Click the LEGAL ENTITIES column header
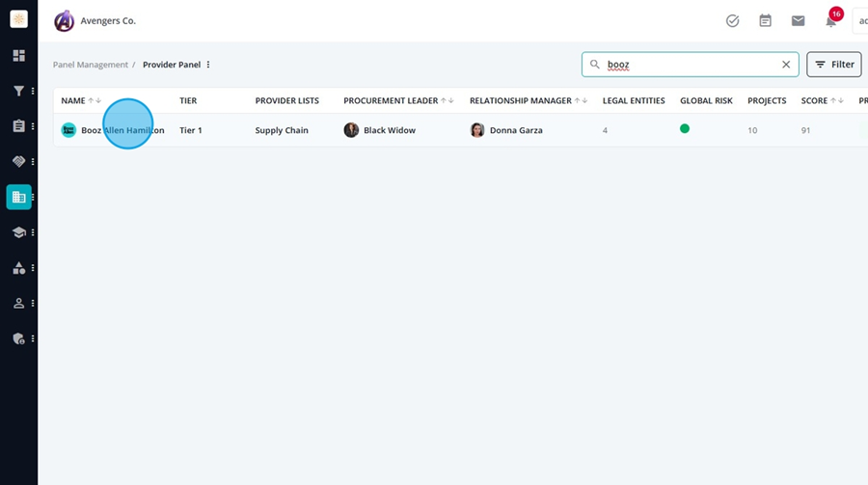 coord(634,101)
